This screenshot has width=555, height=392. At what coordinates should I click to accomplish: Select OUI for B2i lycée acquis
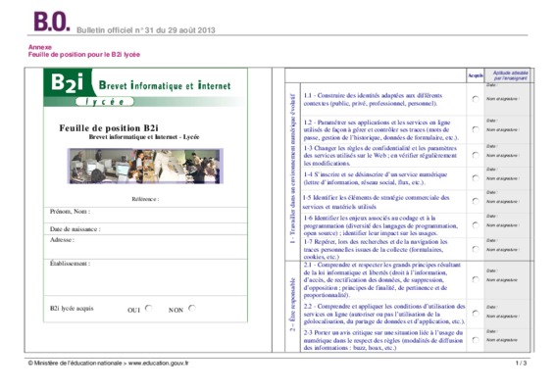click(x=149, y=308)
